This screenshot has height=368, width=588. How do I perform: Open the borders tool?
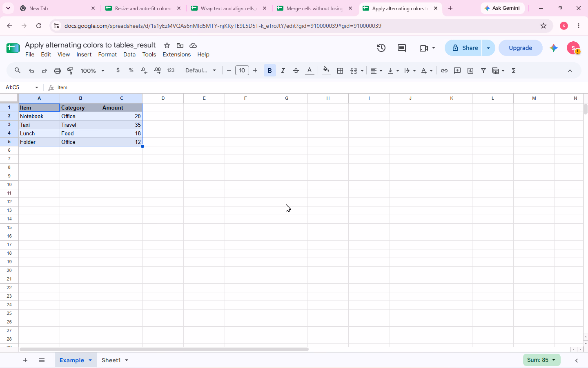tap(340, 71)
